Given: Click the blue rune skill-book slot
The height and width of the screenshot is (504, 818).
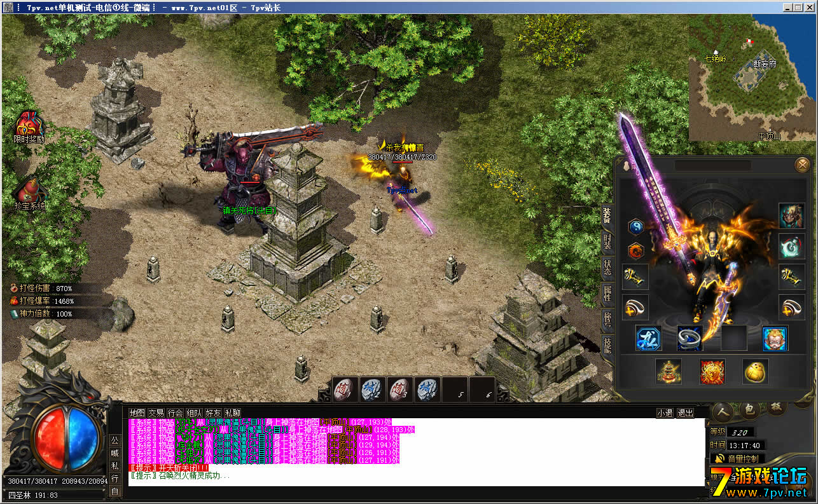Looking at the screenshot, I should pyautogui.click(x=648, y=338).
